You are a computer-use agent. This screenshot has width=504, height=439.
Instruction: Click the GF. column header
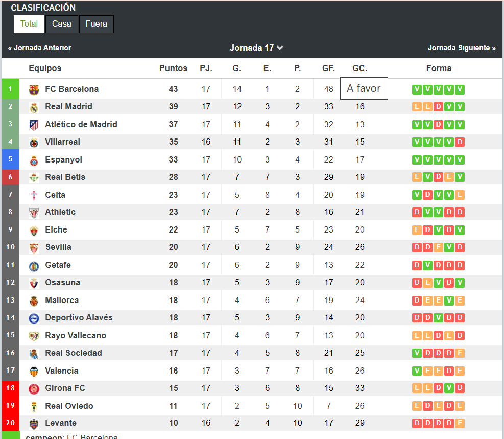[x=328, y=68]
